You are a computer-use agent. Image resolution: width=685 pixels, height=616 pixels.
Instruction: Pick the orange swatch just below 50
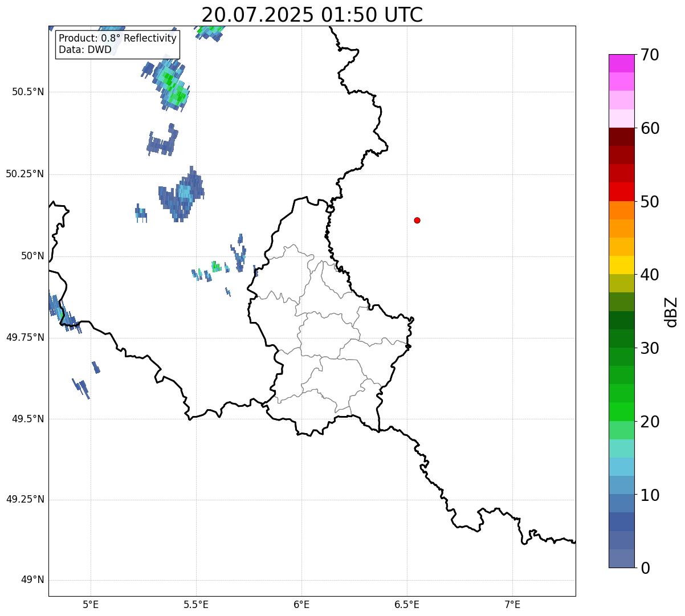click(621, 210)
